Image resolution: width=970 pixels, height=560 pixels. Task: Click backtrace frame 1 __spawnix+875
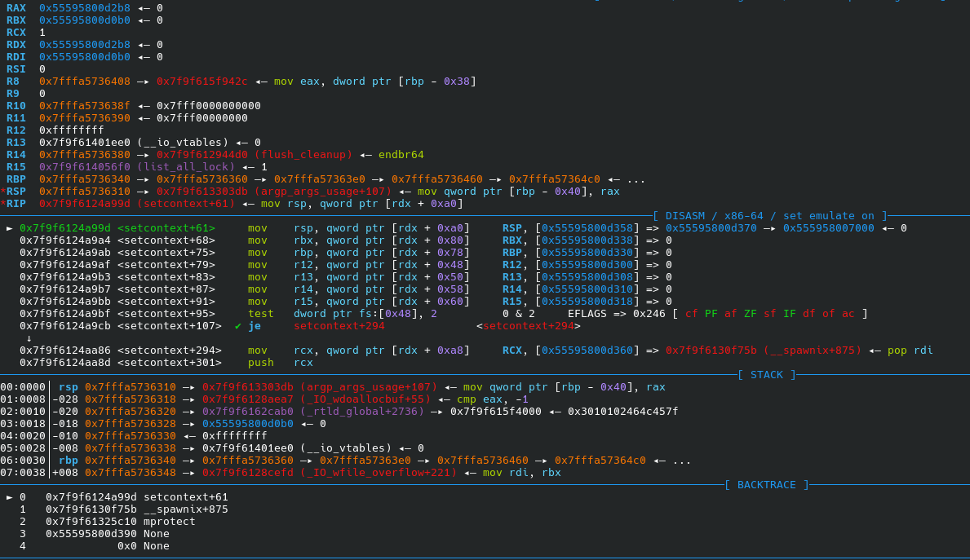[x=137, y=509]
